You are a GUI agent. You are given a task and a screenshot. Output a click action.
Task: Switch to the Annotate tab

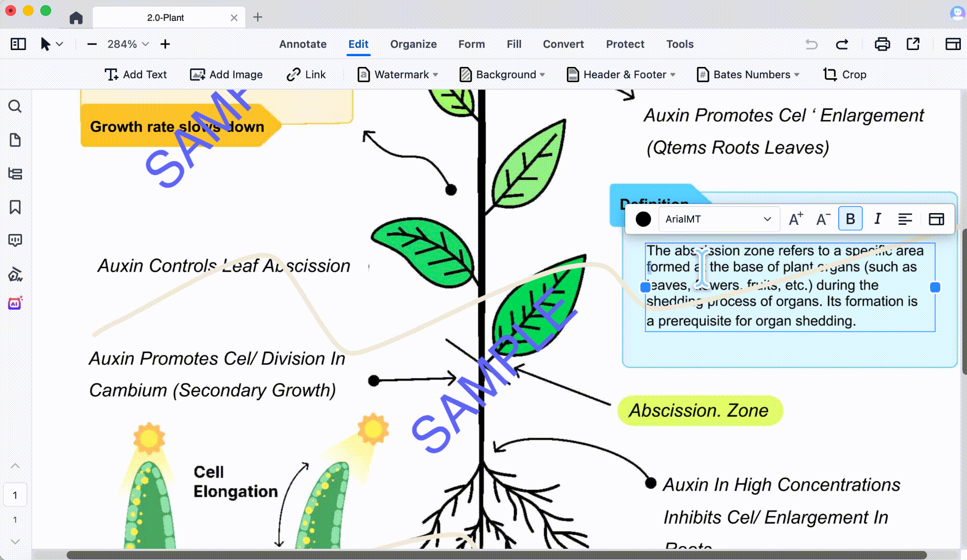pyautogui.click(x=303, y=44)
